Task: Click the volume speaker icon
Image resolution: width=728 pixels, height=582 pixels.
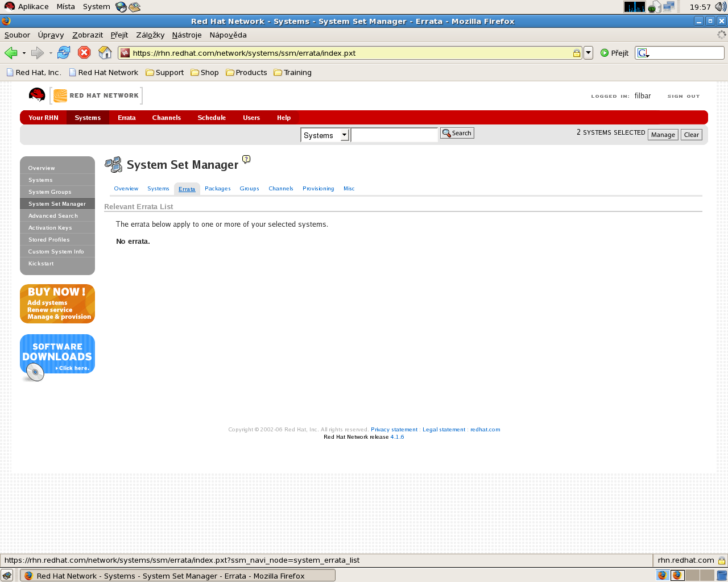Action: tap(721, 7)
